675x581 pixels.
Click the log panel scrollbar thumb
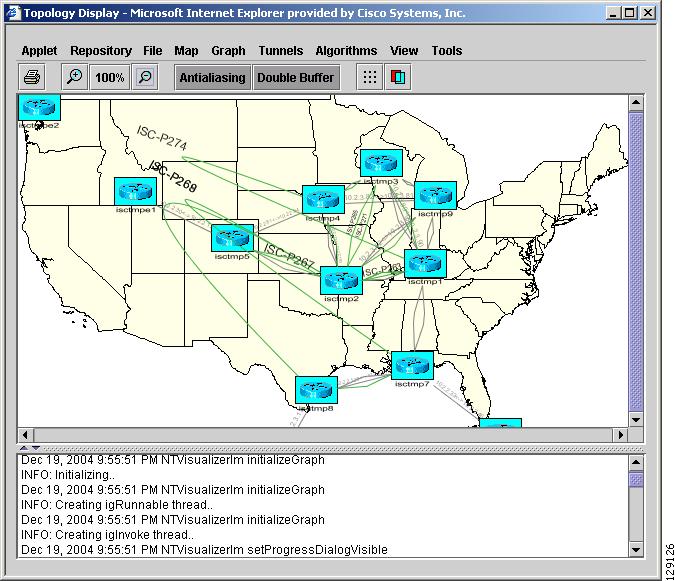pos(636,479)
